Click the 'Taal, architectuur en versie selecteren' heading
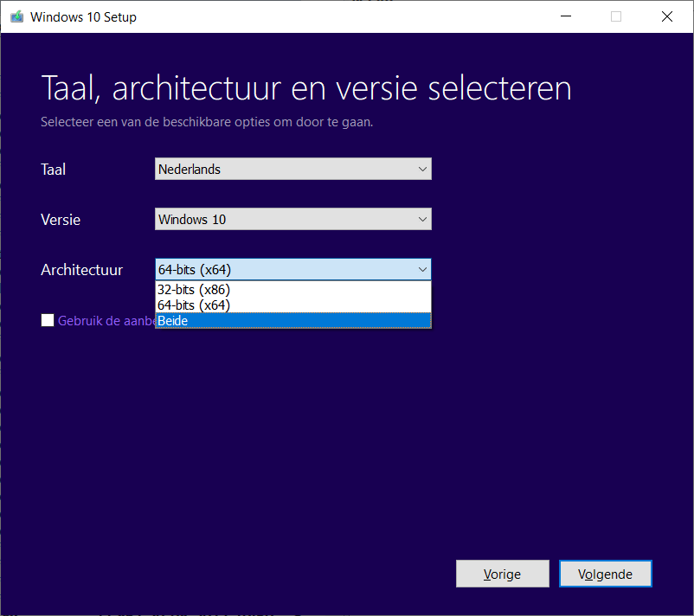Screen dimensions: 694x616 pos(306,88)
